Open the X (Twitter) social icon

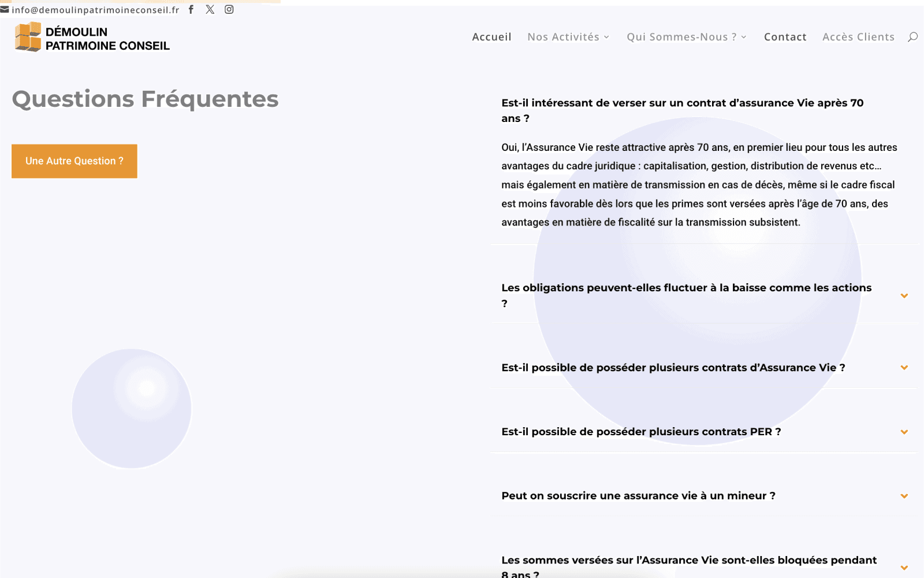coord(210,9)
